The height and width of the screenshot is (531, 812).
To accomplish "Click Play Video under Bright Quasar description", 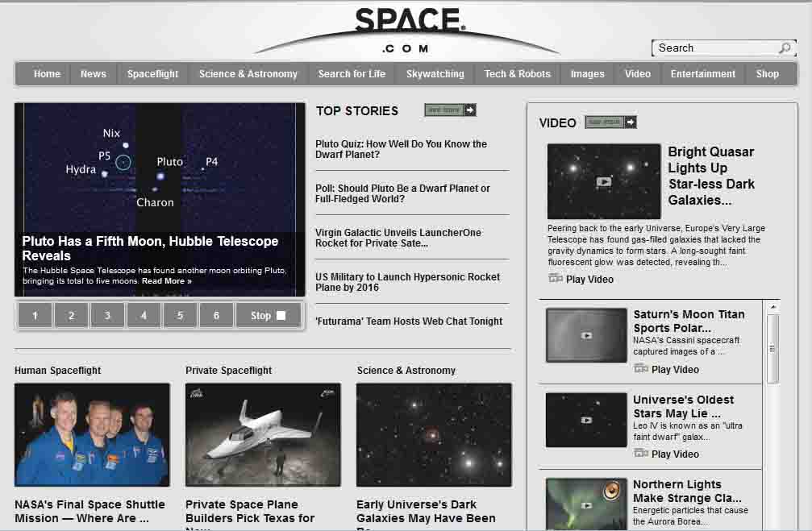I will click(x=589, y=280).
